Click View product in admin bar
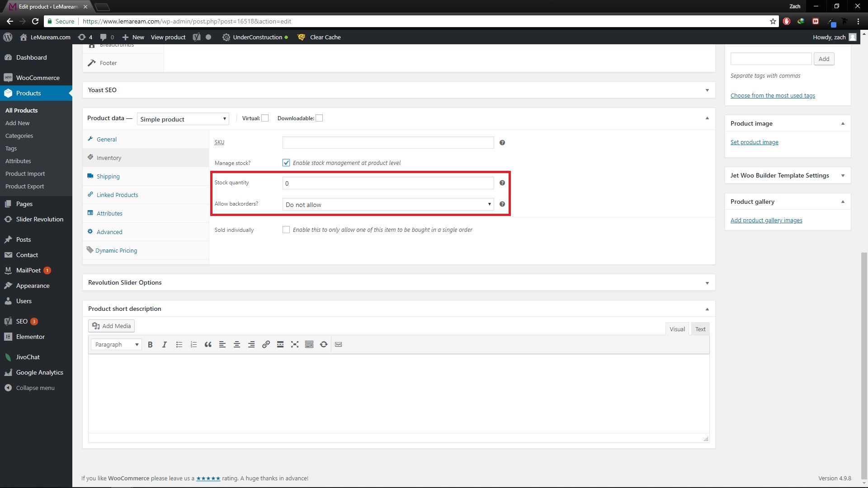The width and height of the screenshot is (868, 488). coord(168,38)
